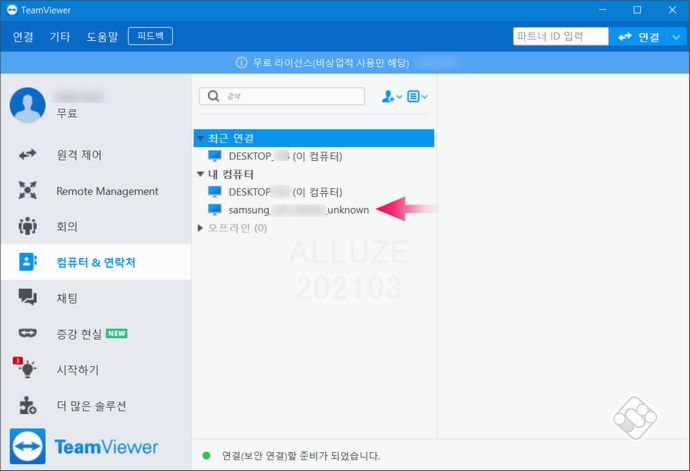690x471 pixels.
Task: Open the 연결 menu
Action: pyautogui.click(x=23, y=37)
